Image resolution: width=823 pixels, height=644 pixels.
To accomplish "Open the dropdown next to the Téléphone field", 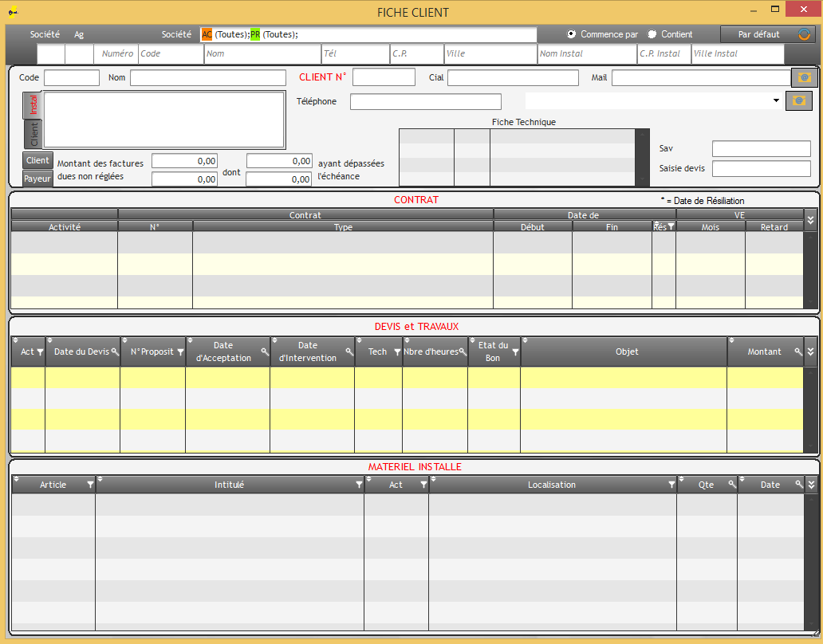I will [x=776, y=100].
